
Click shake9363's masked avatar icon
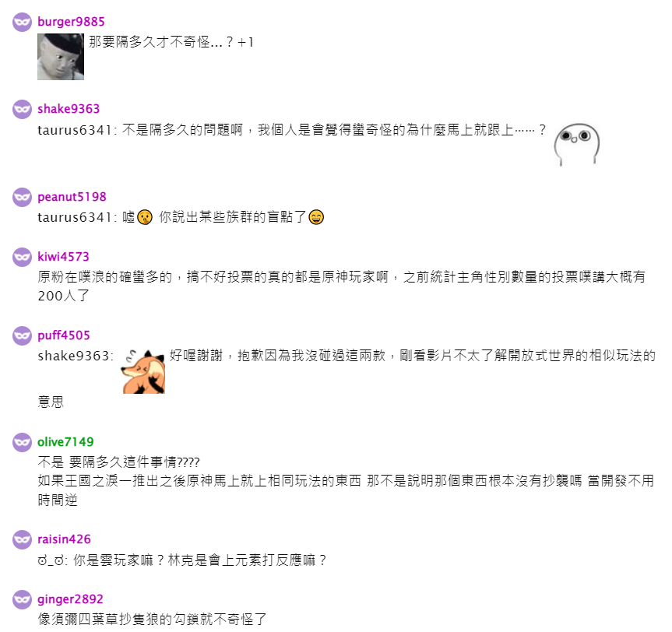(22, 109)
